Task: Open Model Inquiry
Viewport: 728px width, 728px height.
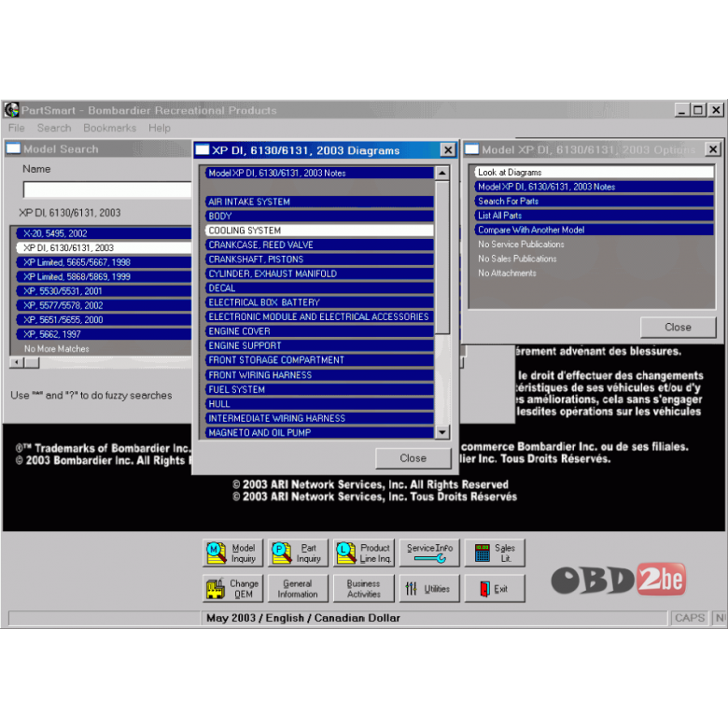Action: (232, 553)
